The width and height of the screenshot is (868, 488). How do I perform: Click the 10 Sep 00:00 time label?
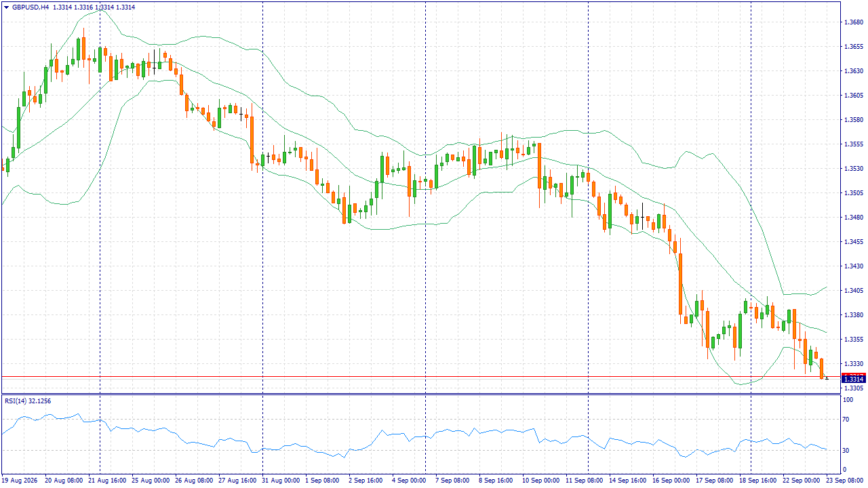pyautogui.click(x=540, y=480)
